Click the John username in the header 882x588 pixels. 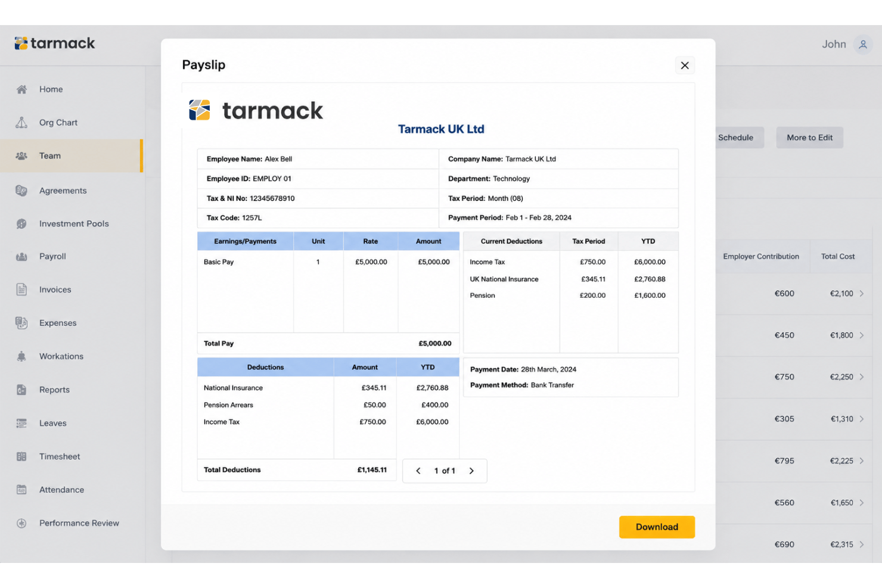click(x=834, y=44)
